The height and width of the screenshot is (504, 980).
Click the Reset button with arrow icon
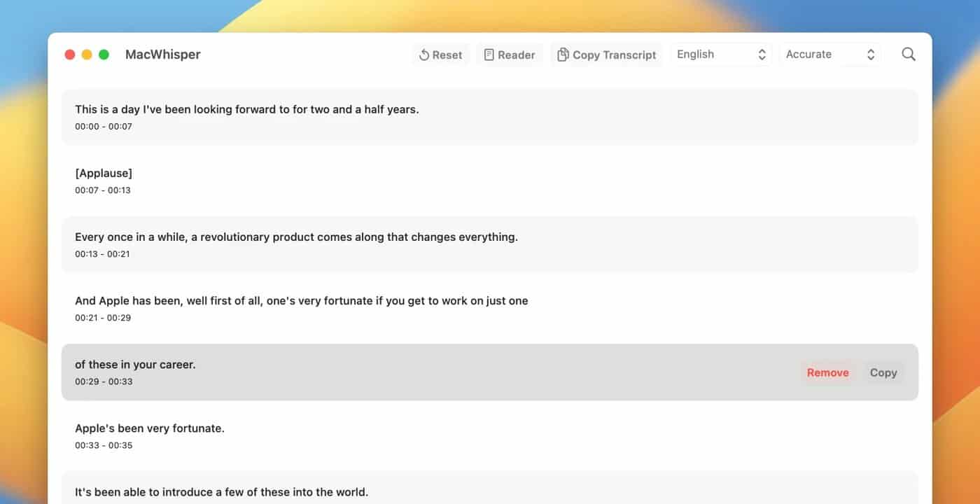click(440, 55)
